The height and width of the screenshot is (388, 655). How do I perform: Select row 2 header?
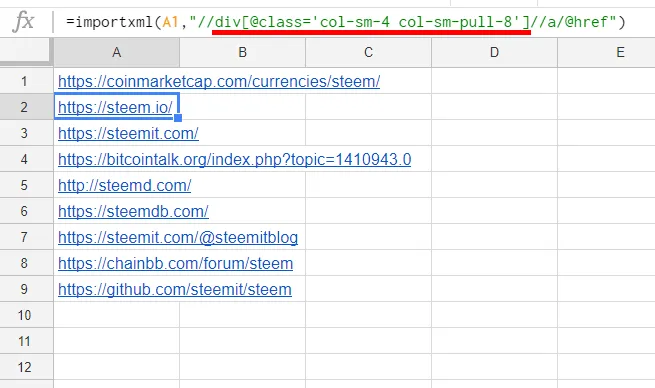(24, 107)
